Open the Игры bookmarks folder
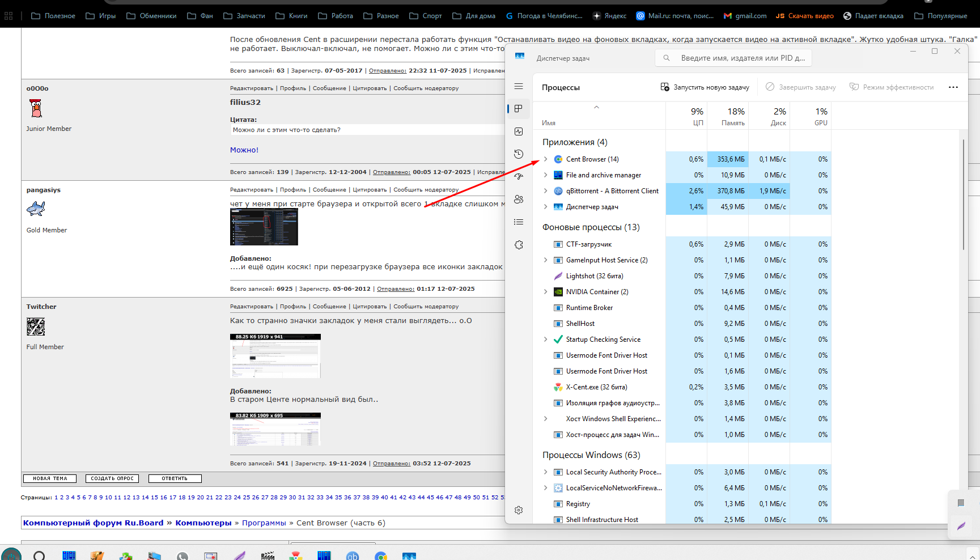This screenshot has width=980, height=560. tap(101, 16)
